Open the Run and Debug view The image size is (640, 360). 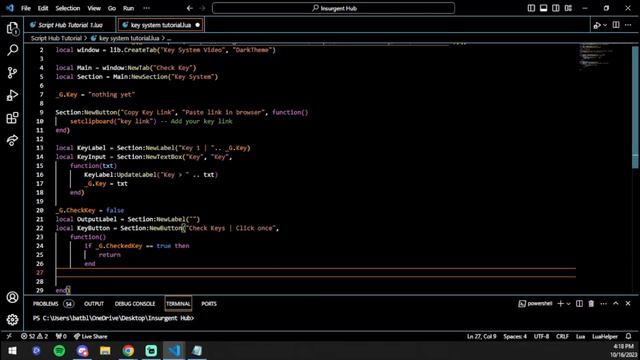coord(12,95)
